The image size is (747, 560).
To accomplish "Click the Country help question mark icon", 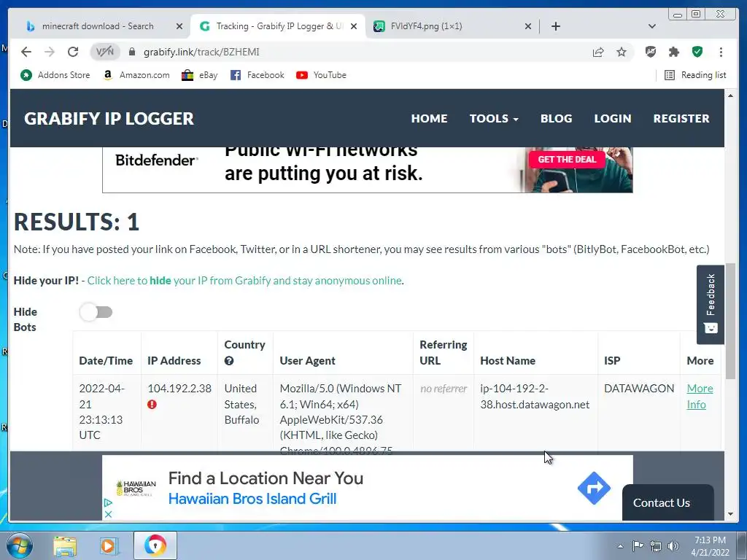I will coord(229,361).
